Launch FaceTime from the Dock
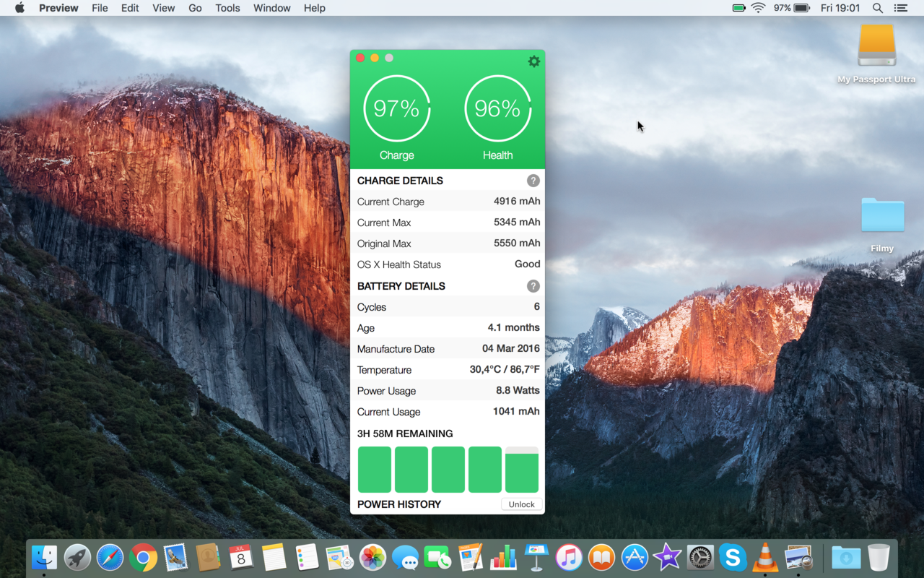The height and width of the screenshot is (578, 924). click(437, 557)
